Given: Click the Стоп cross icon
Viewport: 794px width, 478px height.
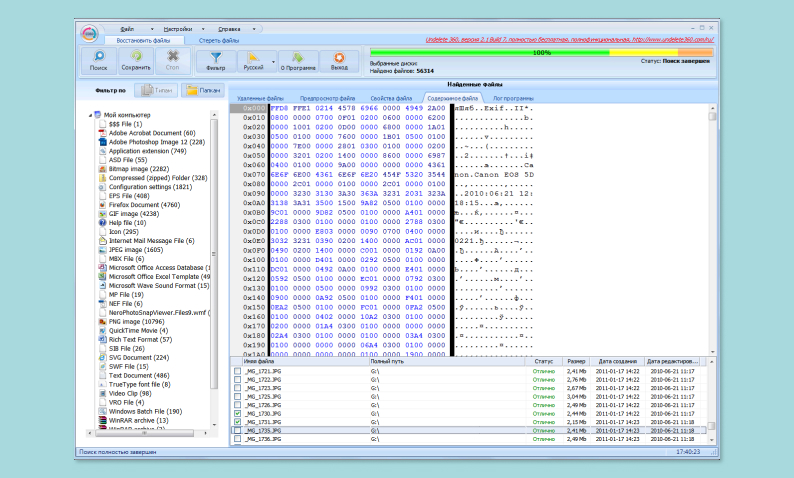Looking at the screenshot, I should (x=173, y=56).
